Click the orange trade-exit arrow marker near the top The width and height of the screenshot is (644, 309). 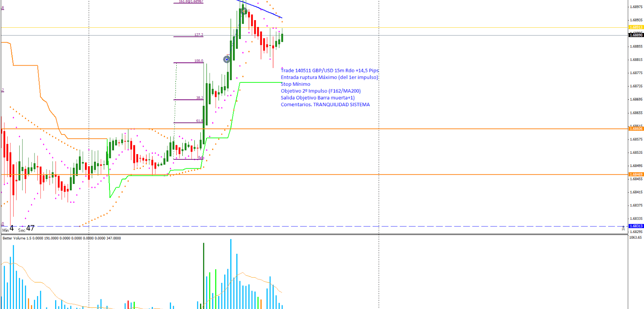(x=244, y=11)
